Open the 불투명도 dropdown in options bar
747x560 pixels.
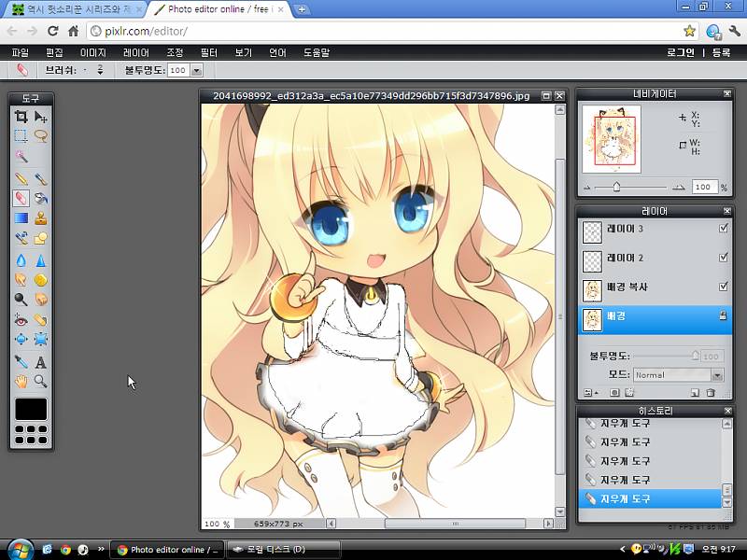click(197, 70)
